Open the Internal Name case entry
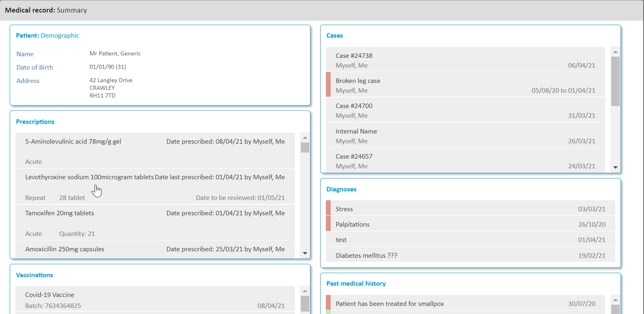The image size is (644, 314). (x=356, y=132)
